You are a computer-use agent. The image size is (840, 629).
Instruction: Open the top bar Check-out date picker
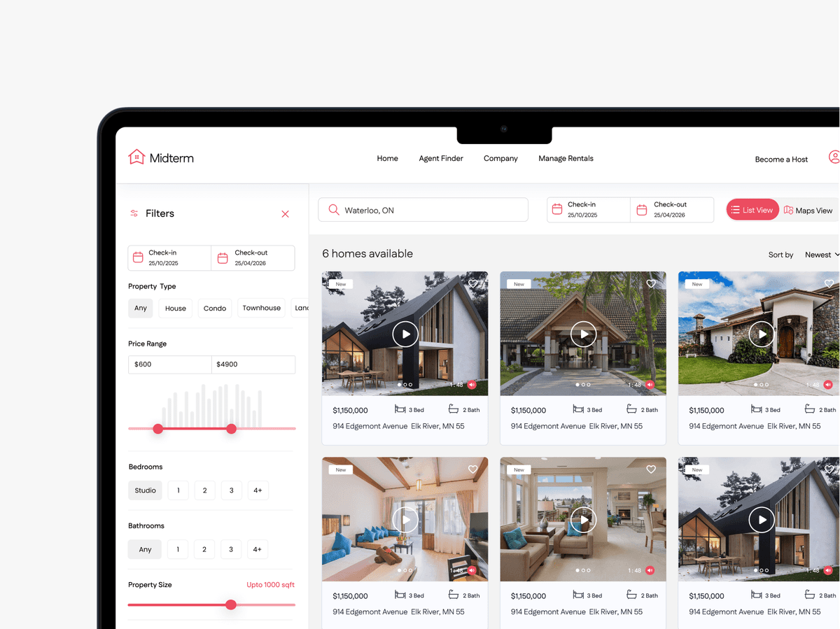pos(671,210)
